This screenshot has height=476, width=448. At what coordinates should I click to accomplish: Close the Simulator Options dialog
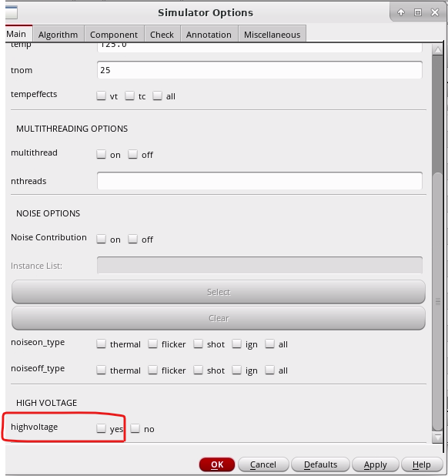pyautogui.click(x=435, y=12)
